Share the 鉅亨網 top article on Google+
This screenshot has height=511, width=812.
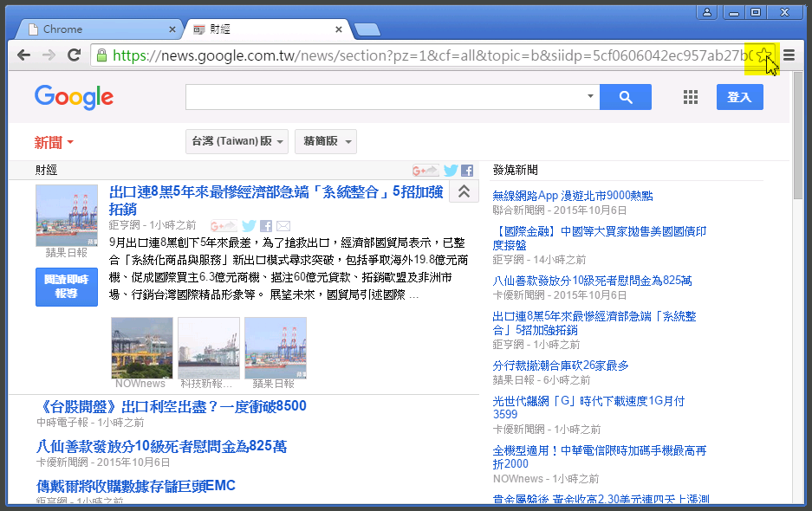224,226
